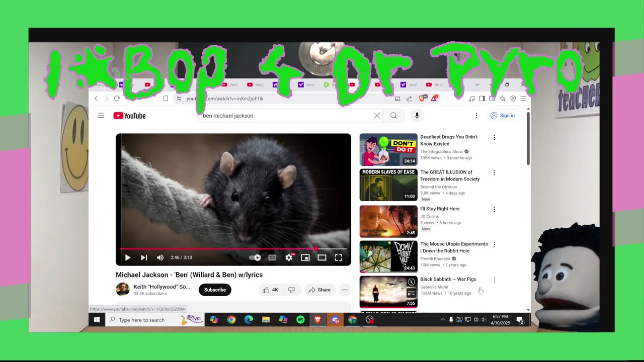Dislike the video with thumbs-down

pyautogui.click(x=291, y=290)
